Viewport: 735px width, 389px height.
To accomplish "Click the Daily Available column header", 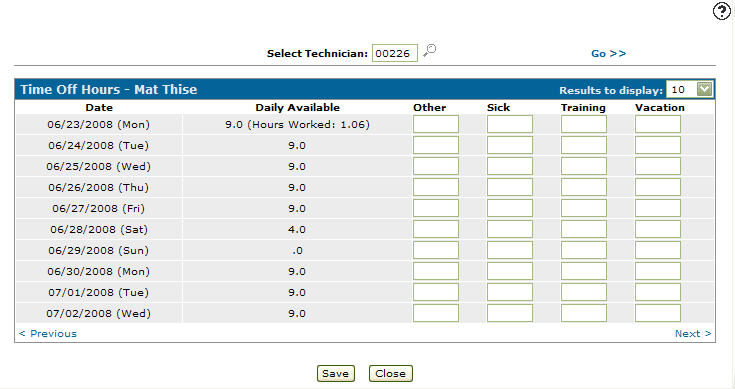I will (297, 107).
